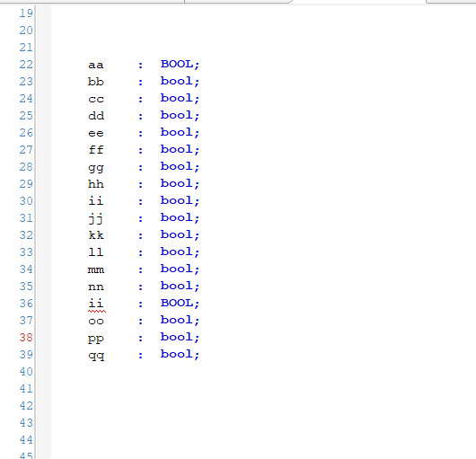Place the cursor on variable nn
476x459 pixels.
96,287
